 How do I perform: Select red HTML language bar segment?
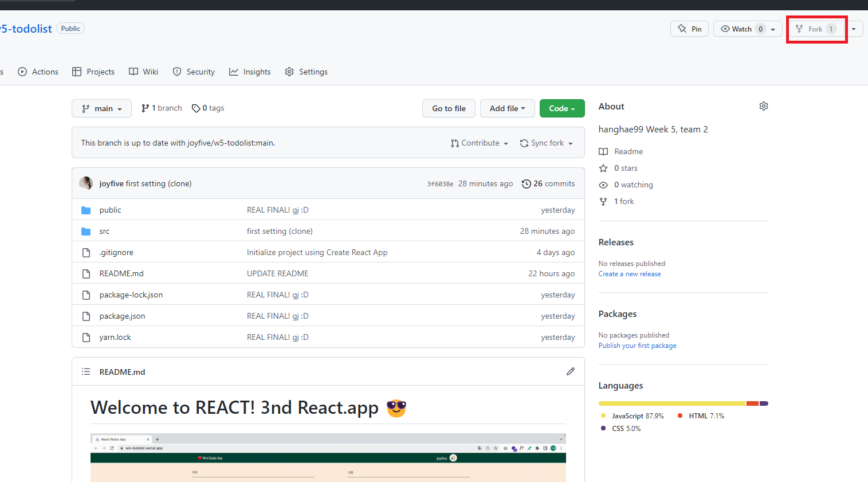coord(752,403)
